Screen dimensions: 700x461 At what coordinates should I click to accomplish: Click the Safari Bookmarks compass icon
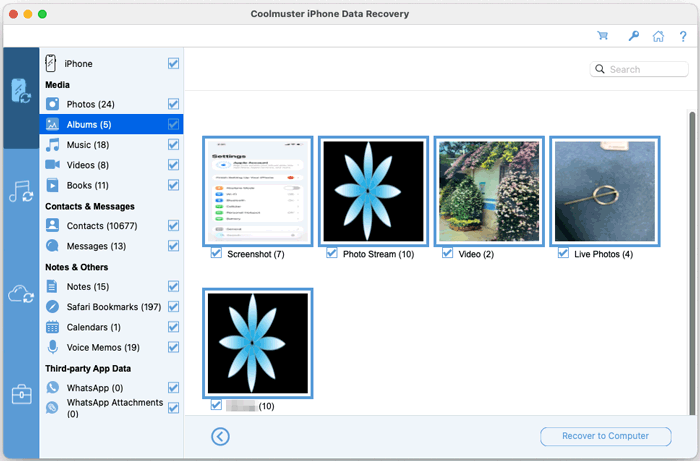pyautogui.click(x=52, y=307)
